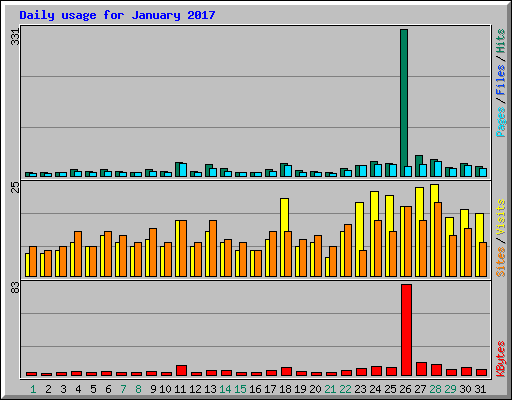Image resolution: width=512 pixels, height=400 pixels.
Task: Click day label 18 on the x-axis
Action: [285, 389]
